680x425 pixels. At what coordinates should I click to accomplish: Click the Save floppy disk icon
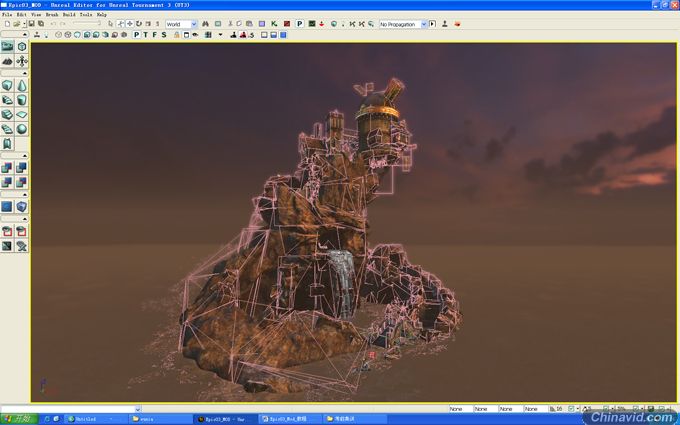pyautogui.click(x=32, y=24)
